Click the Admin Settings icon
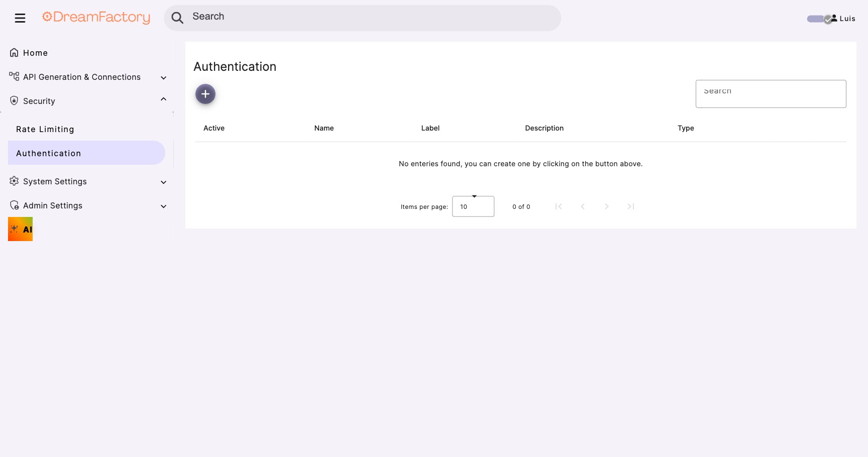Image resolution: width=868 pixels, height=457 pixels. pos(14,205)
